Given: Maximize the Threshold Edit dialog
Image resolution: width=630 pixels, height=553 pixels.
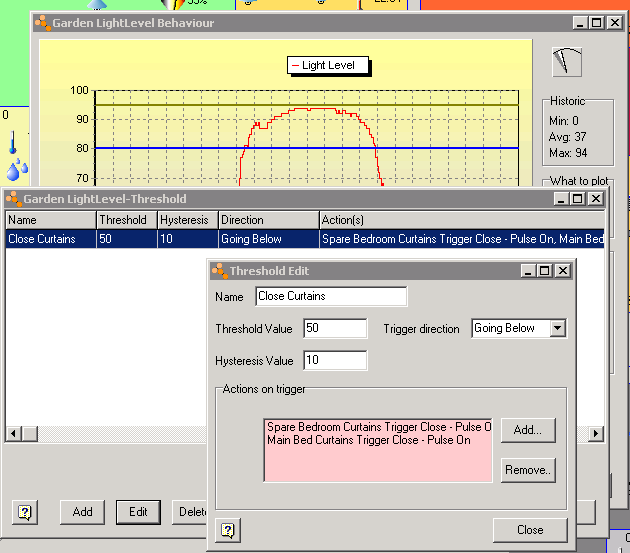Looking at the screenshot, I should 544,270.
